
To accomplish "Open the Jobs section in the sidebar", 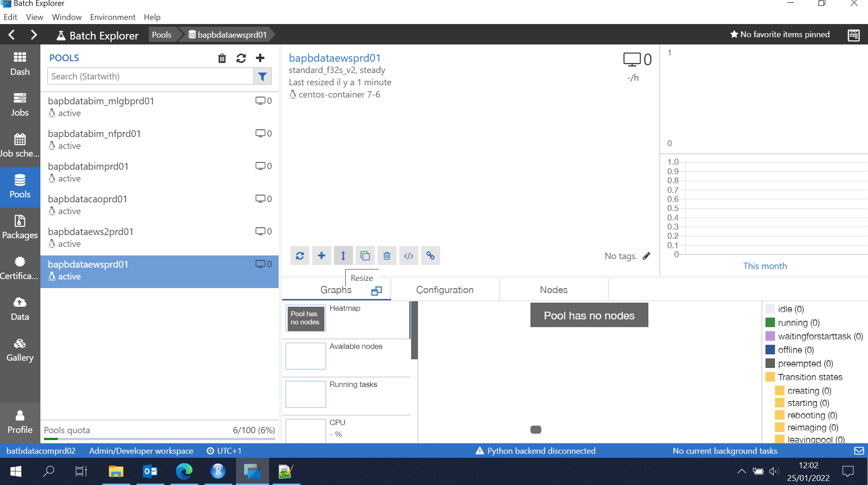I will (20, 104).
